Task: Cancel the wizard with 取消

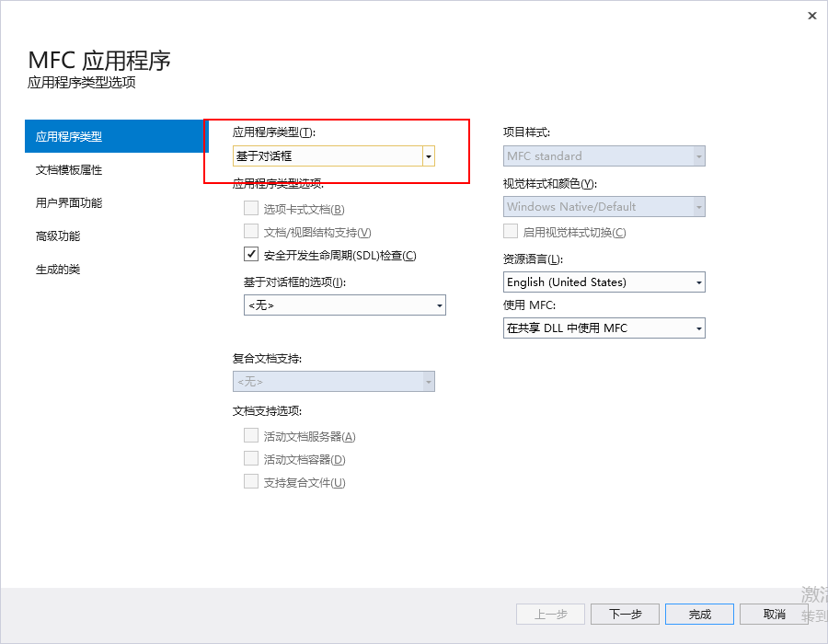Action: tap(774, 614)
